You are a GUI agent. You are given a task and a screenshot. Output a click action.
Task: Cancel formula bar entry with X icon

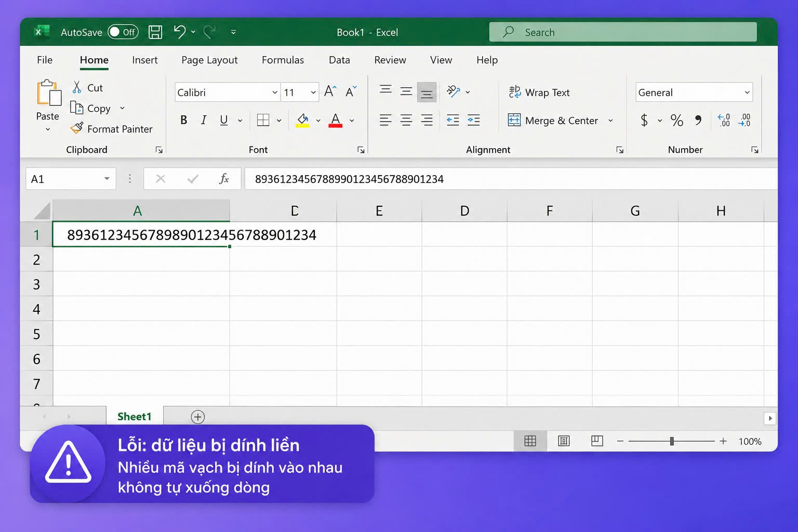click(161, 179)
